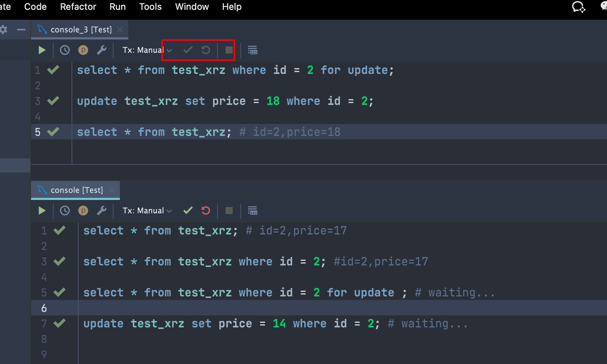This screenshot has width=607, height=364.
Task: Open the Refactor menu
Action: (78, 7)
